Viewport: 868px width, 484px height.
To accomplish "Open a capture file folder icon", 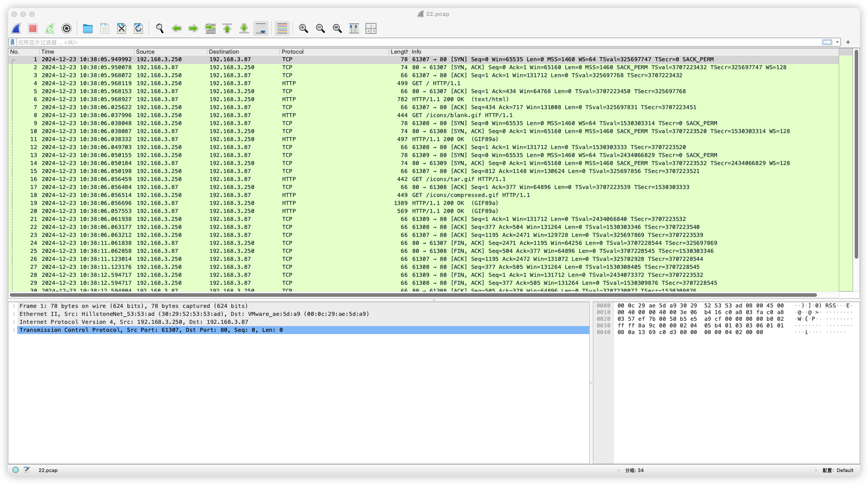I will 88,28.
